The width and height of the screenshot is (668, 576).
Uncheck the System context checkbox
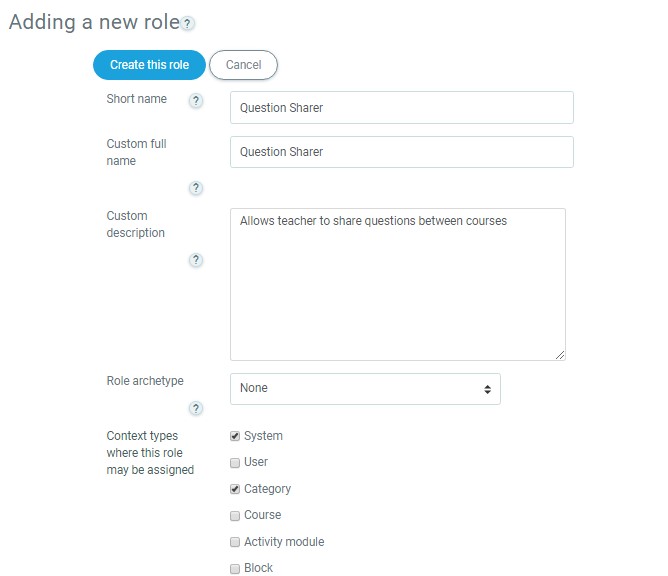coord(235,436)
